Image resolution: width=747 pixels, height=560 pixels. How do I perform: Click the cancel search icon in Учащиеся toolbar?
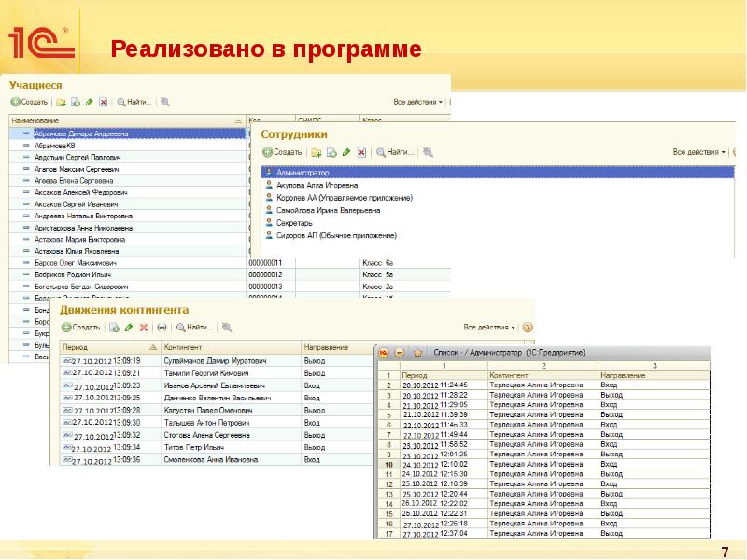(x=165, y=102)
